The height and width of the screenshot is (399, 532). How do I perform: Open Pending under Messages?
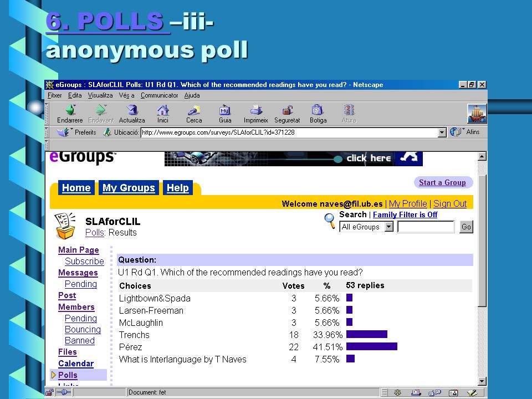81,284
